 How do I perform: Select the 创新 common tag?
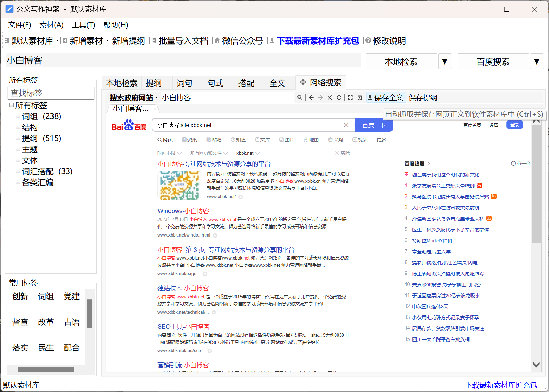20,296
